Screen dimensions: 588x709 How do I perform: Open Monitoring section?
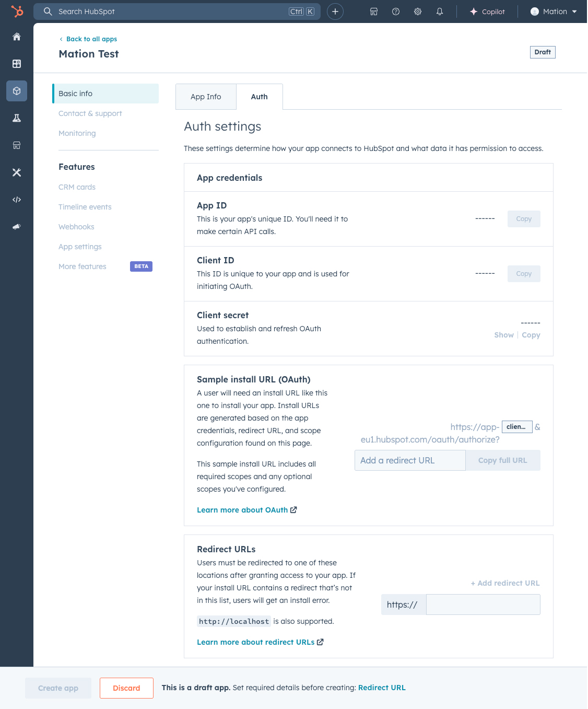[x=77, y=133]
